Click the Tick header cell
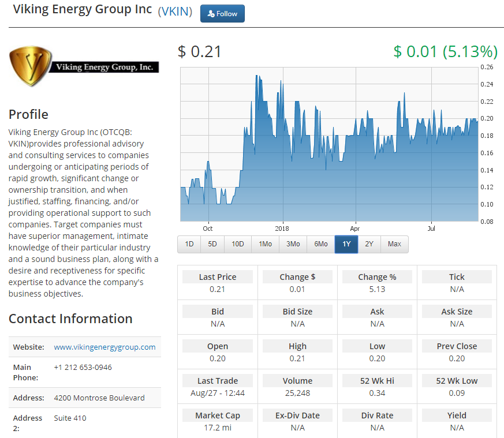 (x=457, y=277)
